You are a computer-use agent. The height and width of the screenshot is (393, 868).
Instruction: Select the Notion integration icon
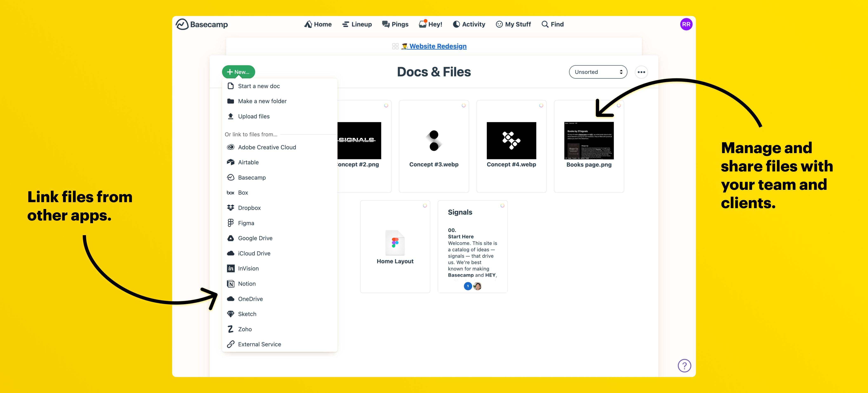(231, 284)
